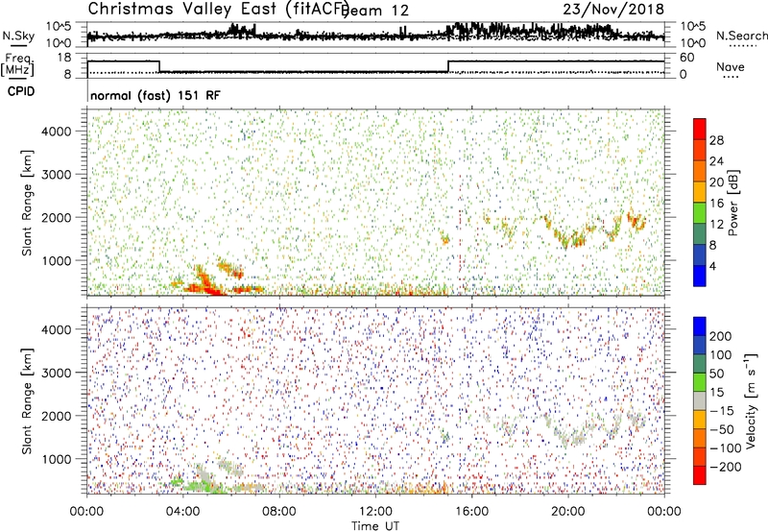Click the '20:00' time tick label

568,512
